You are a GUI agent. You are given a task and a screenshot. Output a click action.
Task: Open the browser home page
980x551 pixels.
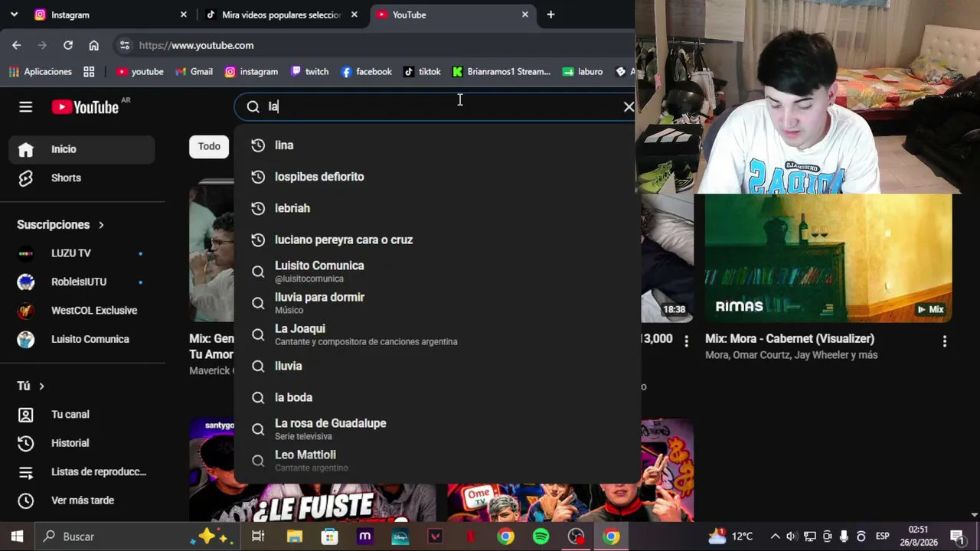click(93, 45)
